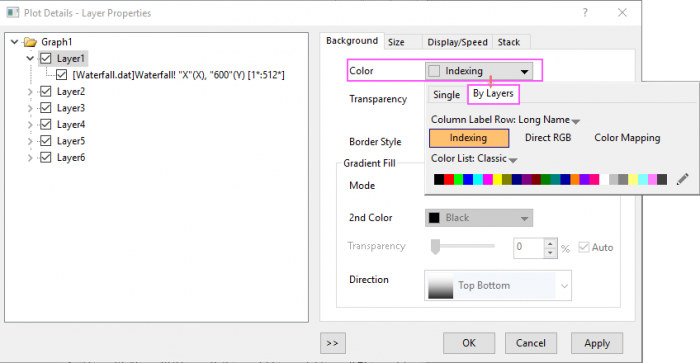Collapse the Layer1 tree node

(x=30, y=58)
